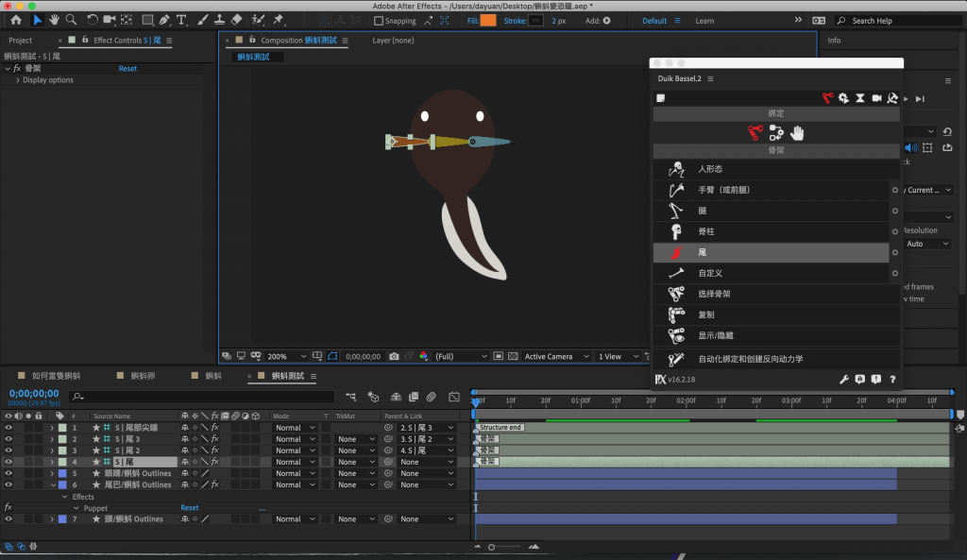Open the Info panel tab
This screenshot has height=560, width=967.
point(834,40)
